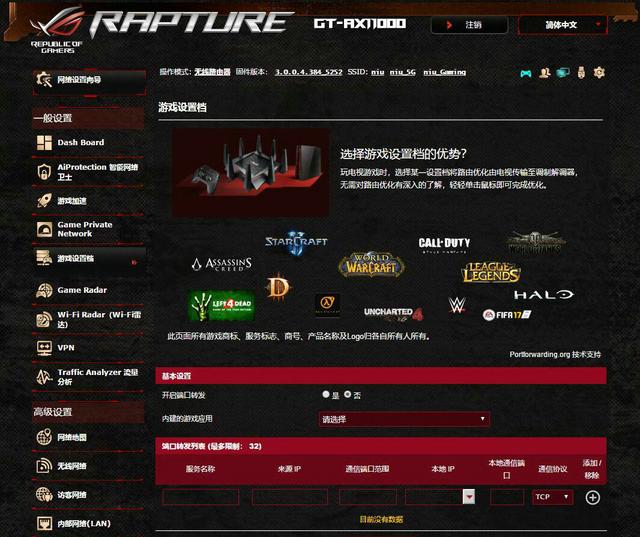The width and height of the screenshot is (640, 537).
Task: Click the 内部网络(LAN) icon
Action: coord(44,523)
